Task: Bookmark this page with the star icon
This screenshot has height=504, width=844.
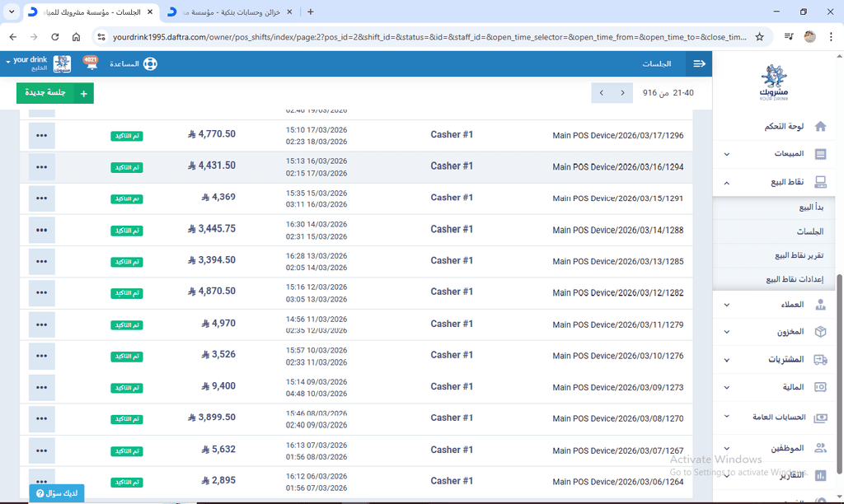Action: [759, 37]
